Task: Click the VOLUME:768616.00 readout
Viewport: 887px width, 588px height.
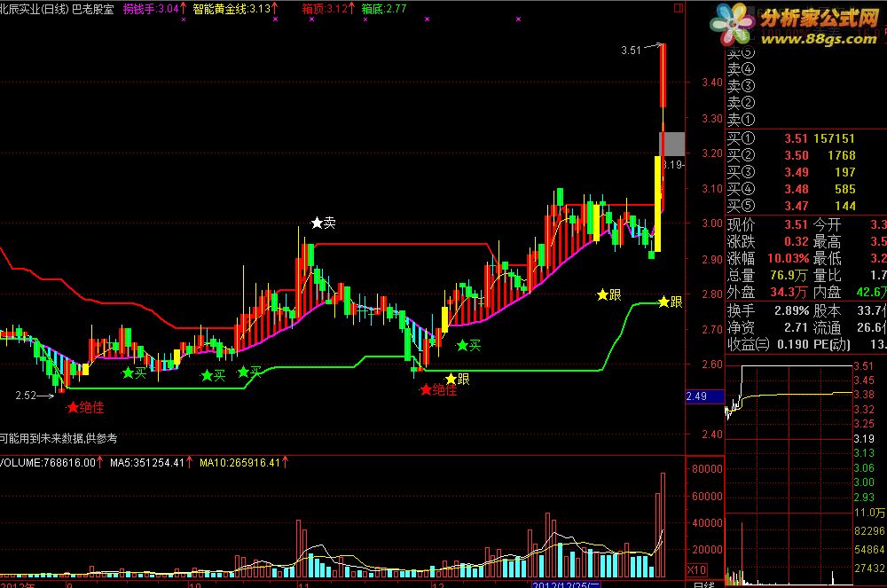Action: (51, 462)
